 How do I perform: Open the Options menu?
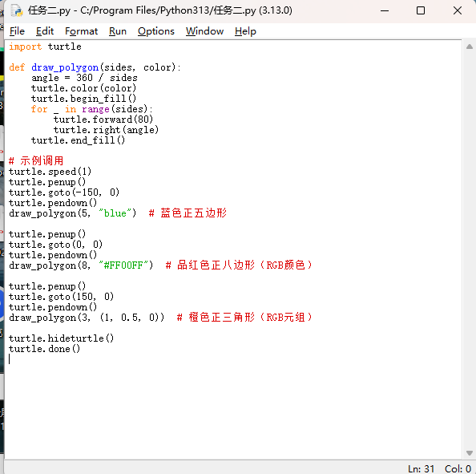coord(156,31)
